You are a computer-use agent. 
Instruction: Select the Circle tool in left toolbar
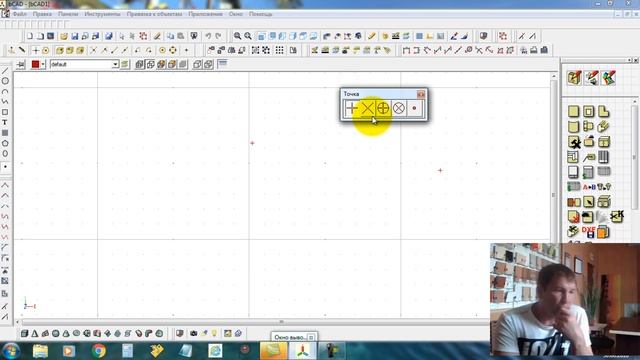tap(5, 81)
